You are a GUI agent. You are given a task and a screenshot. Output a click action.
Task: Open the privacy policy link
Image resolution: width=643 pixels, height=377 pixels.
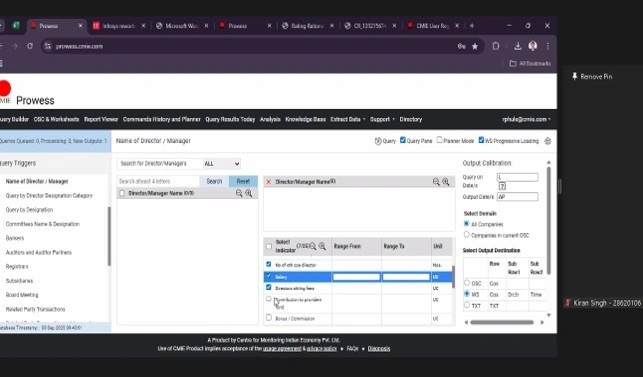point(322,349)
